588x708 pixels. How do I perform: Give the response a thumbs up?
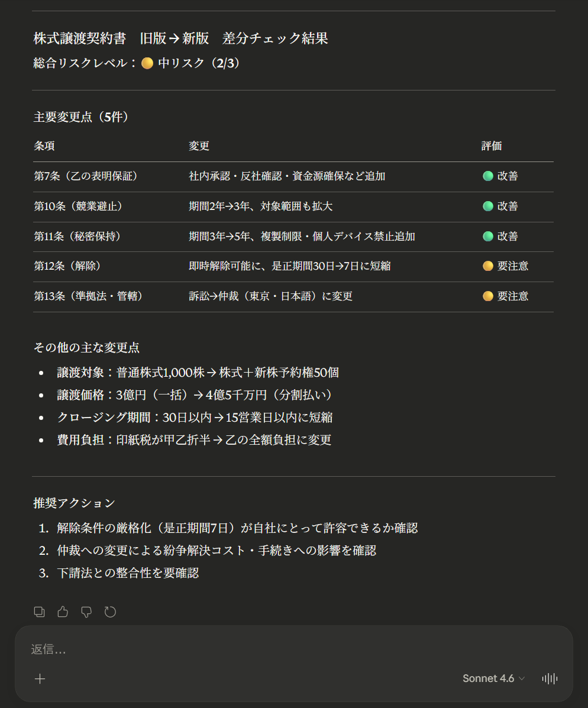tap(63, 612)
